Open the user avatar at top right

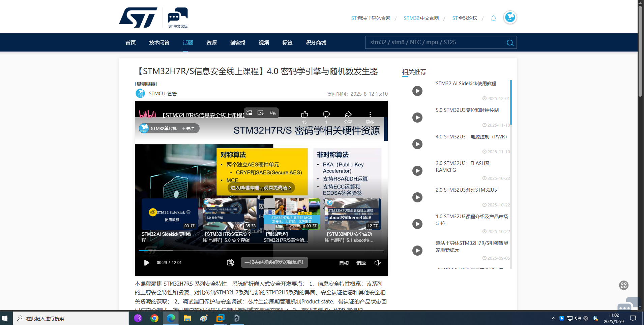(x=510, y=17)
